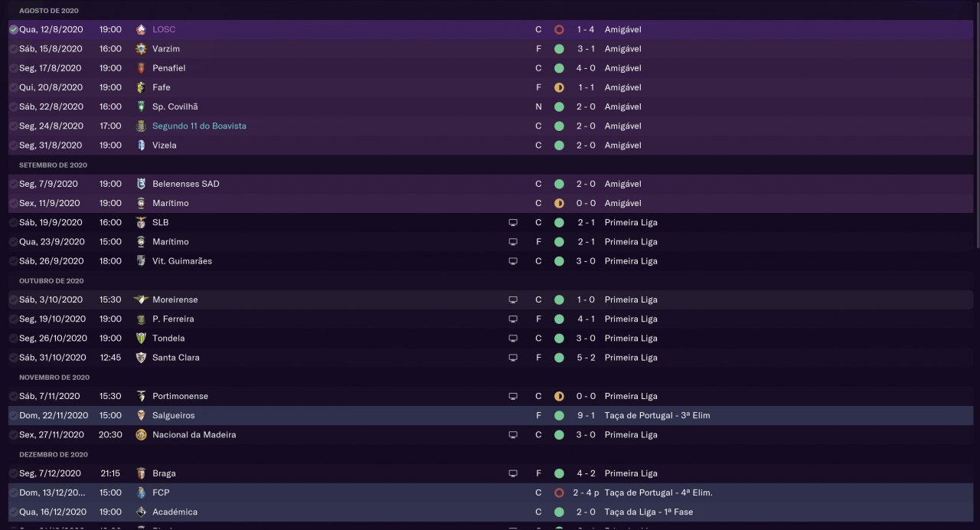Click the Tondela club crest

click(141, 339)
